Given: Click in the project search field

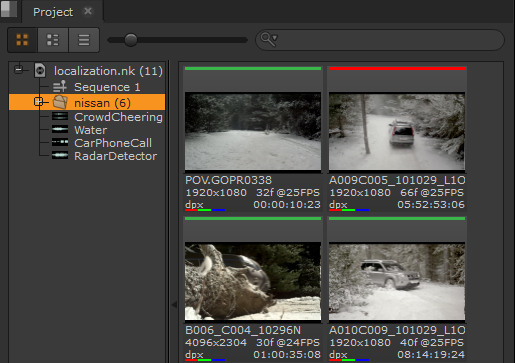Looking at the screenshot, I should click(380, 40).
